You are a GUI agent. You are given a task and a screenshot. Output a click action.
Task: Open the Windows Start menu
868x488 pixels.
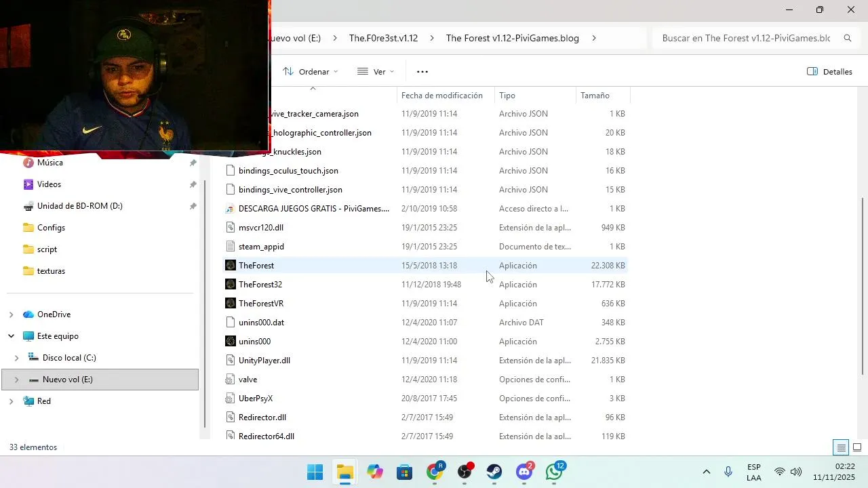tap(315, 472)
